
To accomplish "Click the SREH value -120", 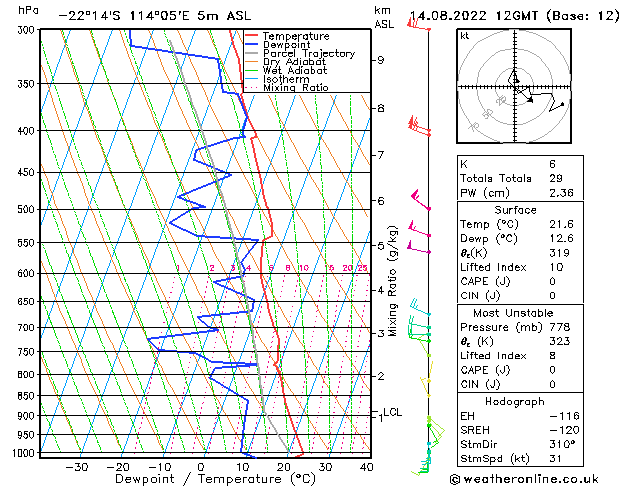I will tap(564, 430).
